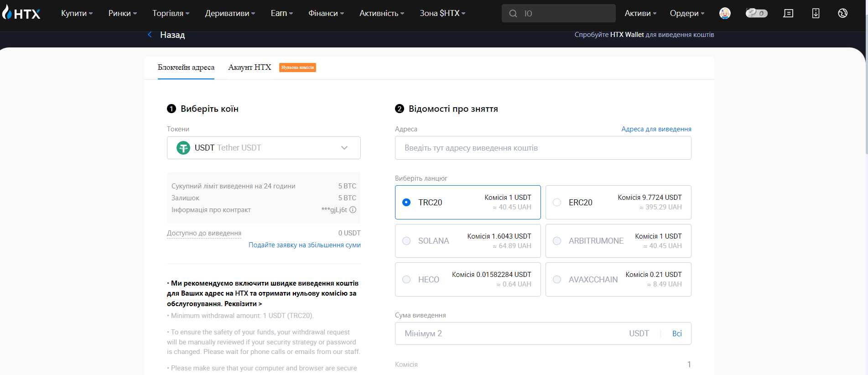Select the SOLANA chain radio

pyautogui.click(x=406, y=241)
